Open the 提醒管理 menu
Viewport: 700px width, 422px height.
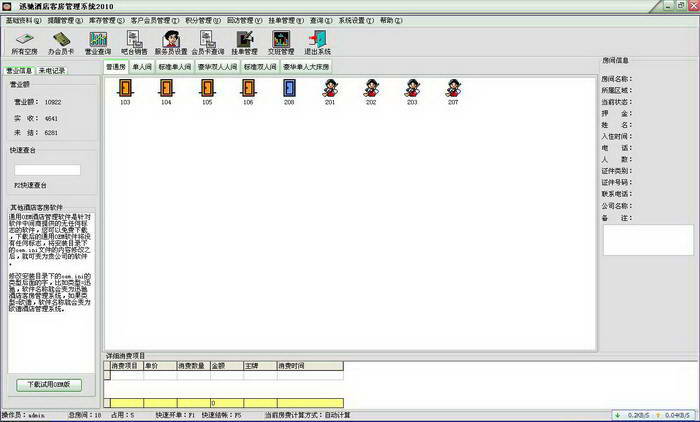[65, 21]
